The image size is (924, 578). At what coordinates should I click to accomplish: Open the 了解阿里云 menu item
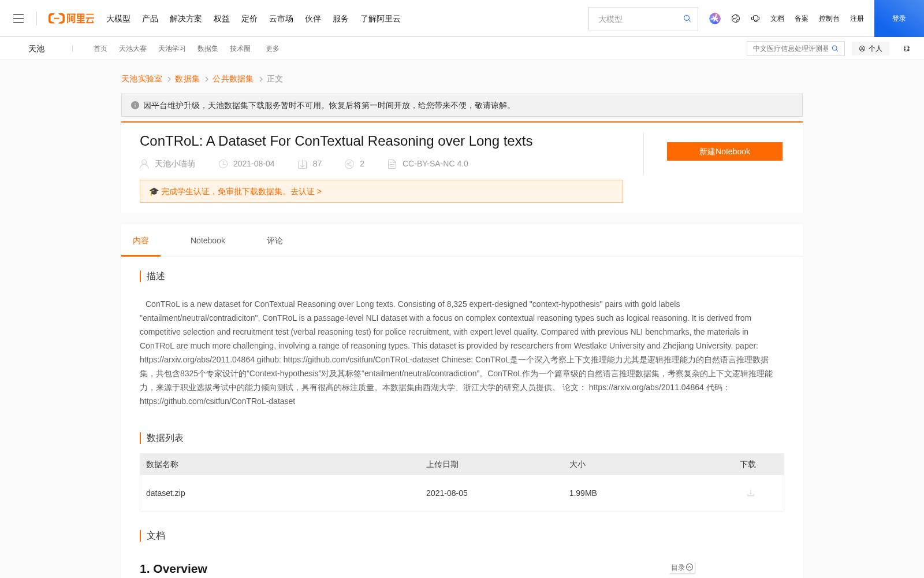pyautogui.click(x=381, y=18)
